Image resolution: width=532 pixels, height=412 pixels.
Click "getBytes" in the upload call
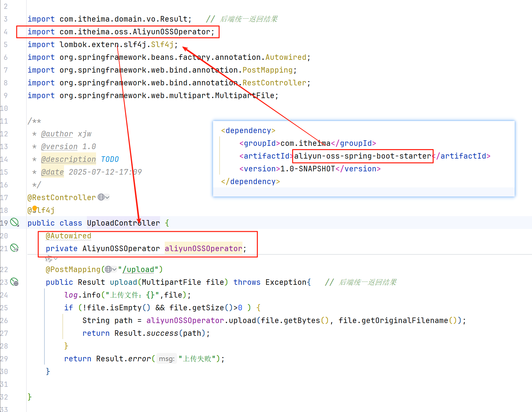(x=302, y=320)
